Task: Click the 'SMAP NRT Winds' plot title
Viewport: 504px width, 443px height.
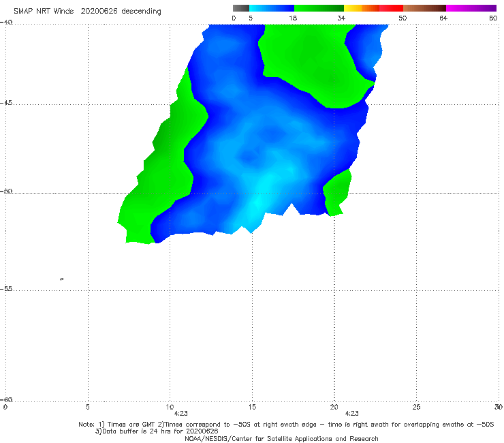Action: point(44,12)
